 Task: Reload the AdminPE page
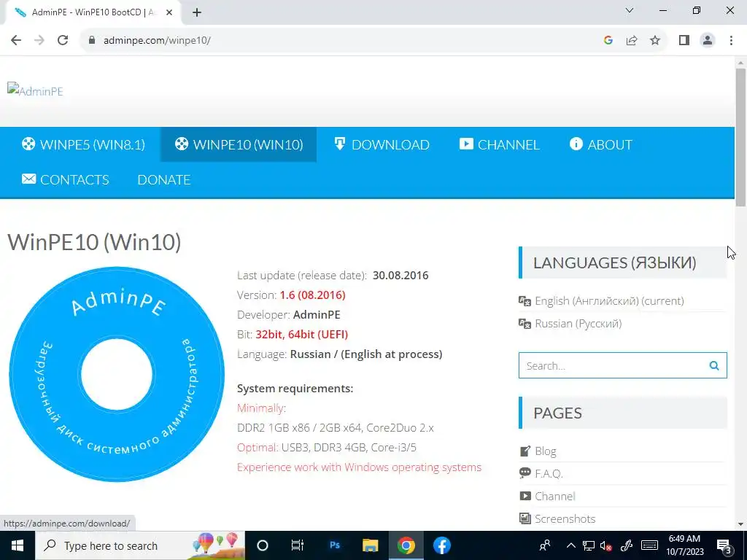63,40
